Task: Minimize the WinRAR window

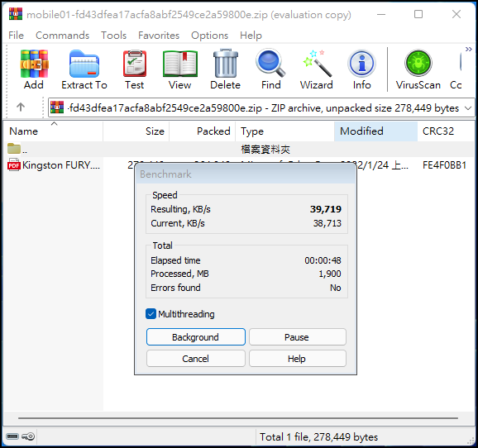Action: 381,14
